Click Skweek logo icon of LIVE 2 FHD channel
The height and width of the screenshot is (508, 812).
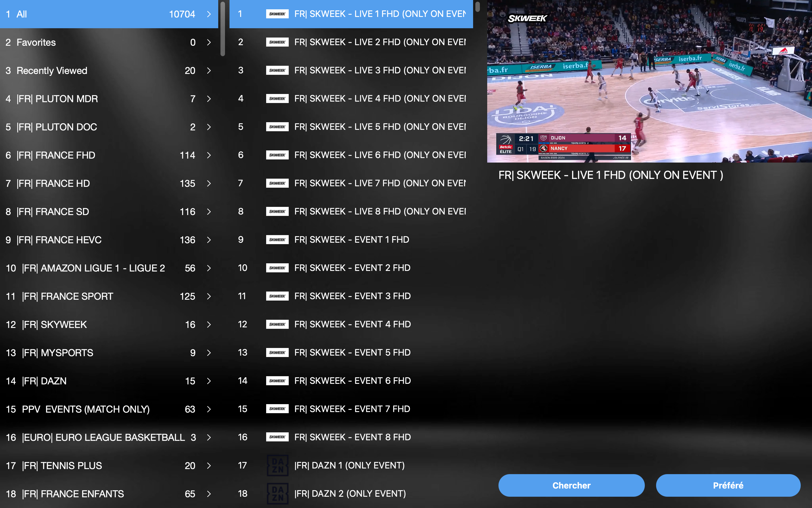277,42
